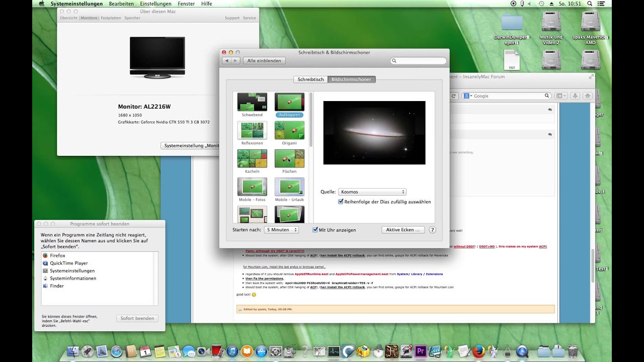
Task: Open the Monitore tab in Über diesen Mac
Action: (89, 18)
